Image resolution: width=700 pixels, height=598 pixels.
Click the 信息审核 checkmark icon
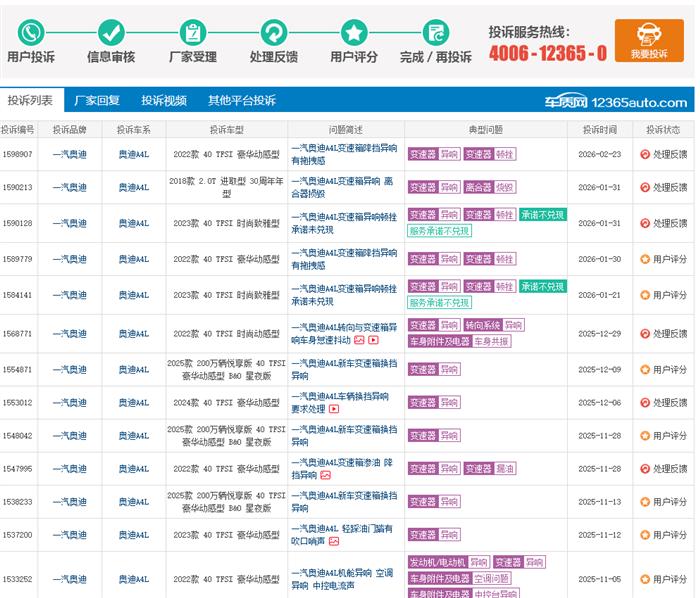(111, 33)
